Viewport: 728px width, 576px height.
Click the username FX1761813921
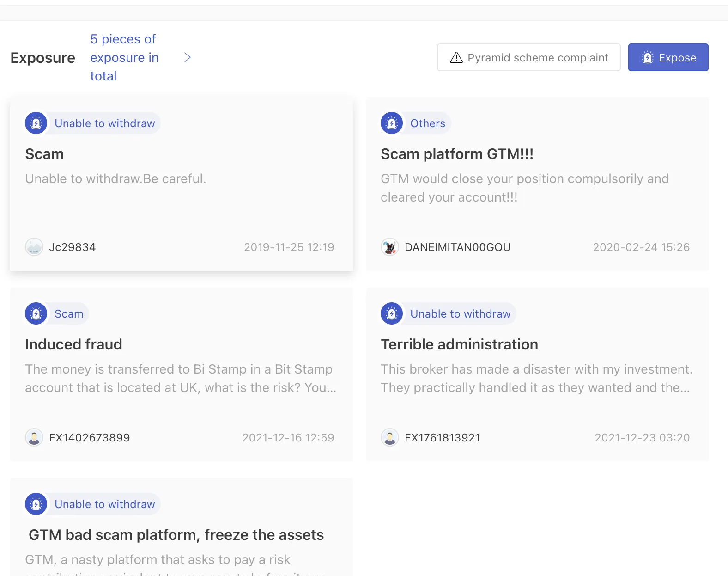pyautogui.click(x=443, y=438)
